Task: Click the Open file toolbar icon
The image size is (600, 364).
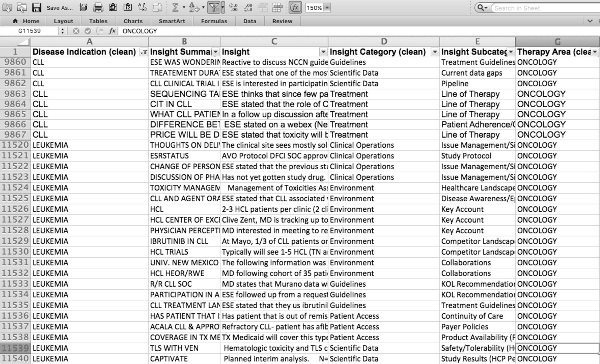Action: (x=22, y=8)
